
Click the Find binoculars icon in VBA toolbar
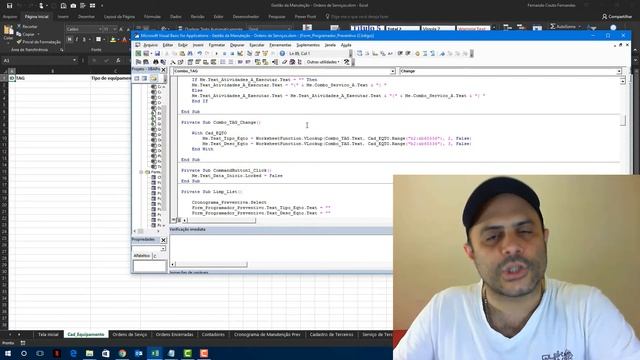coord(190,53)
